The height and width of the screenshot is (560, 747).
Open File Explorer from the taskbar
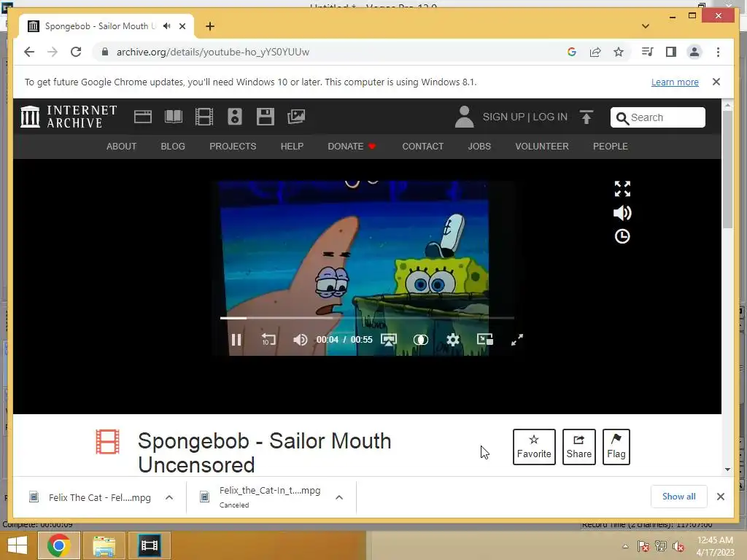pyautogui.click(x=104, y=545)
